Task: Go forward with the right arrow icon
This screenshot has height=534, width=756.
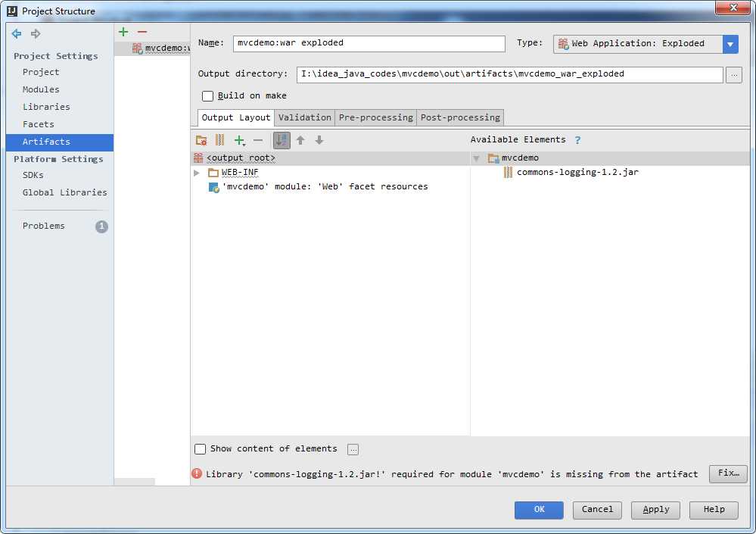Action: click(36, 34)
